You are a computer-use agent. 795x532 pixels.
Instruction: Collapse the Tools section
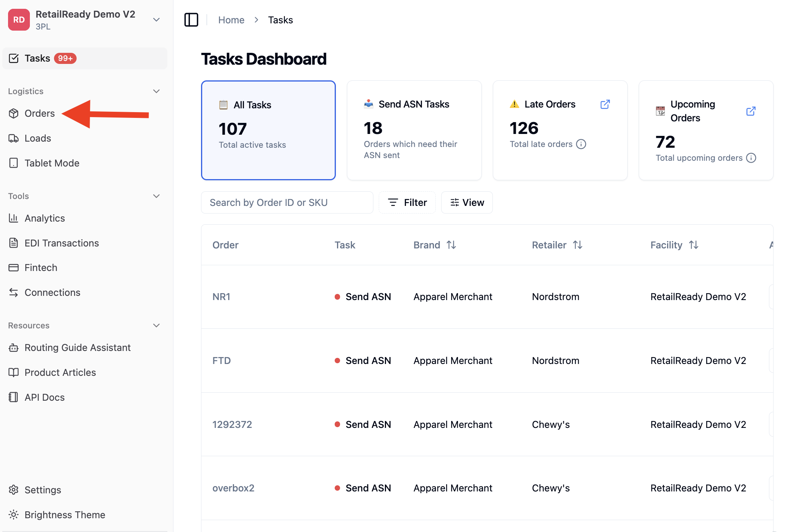(x=156, y=196)
